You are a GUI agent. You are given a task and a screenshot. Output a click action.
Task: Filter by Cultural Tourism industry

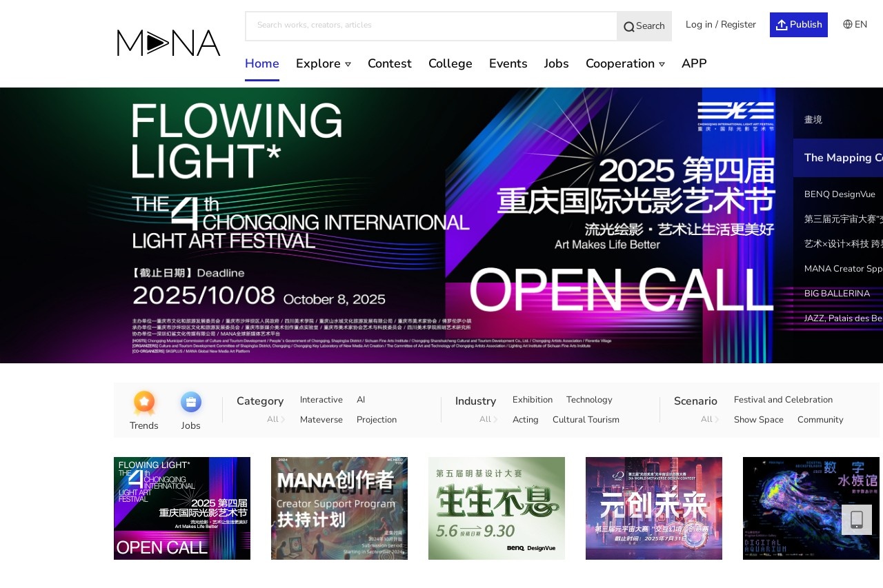click(586, 420)
